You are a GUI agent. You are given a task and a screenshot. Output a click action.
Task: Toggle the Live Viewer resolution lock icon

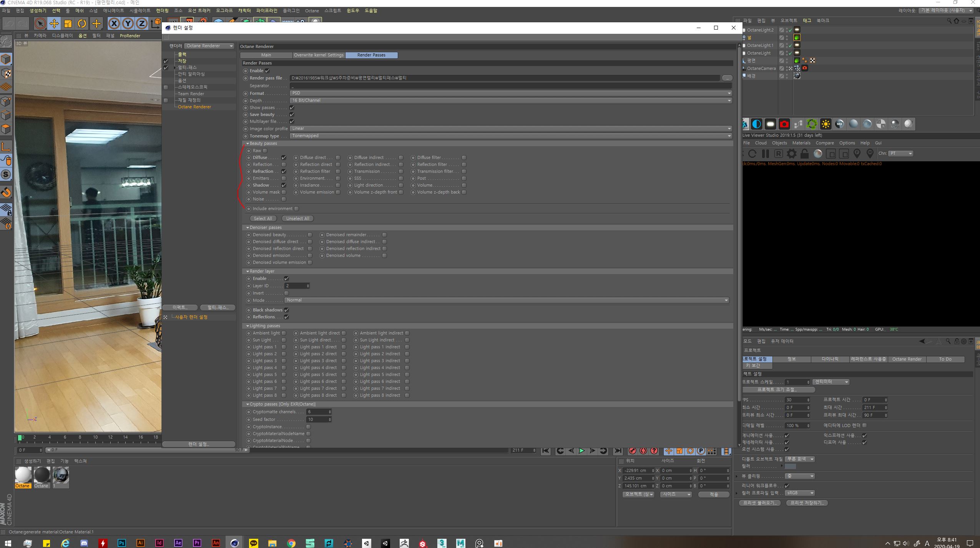(x=805, y=154)
